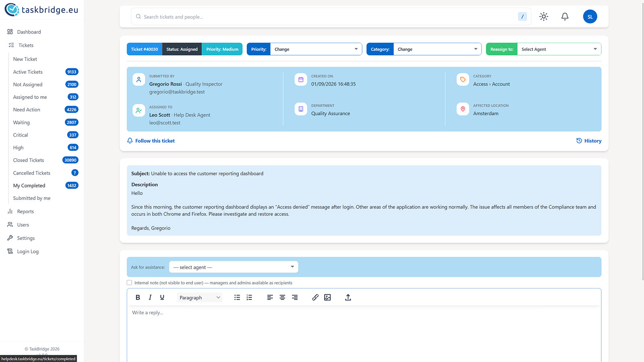Focus the search tickets and people field
This screenshot has width=644, height=362.
pyautogui.click(x=331, y=16)
